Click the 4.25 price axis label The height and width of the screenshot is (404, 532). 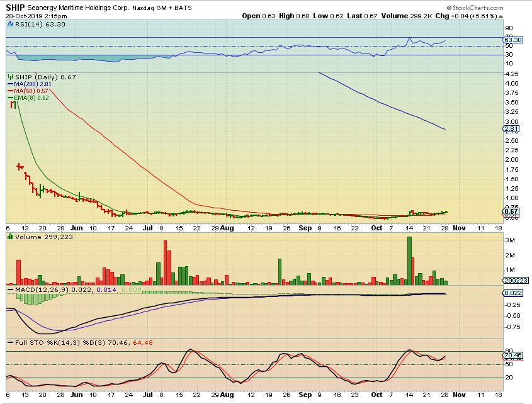(512, 74)
